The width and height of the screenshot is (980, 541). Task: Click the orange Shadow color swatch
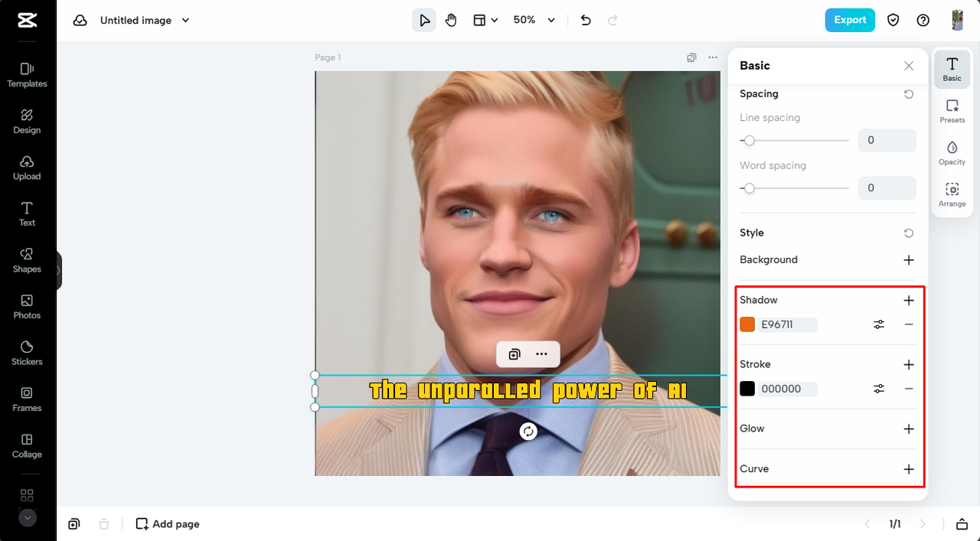coord(747,324)
